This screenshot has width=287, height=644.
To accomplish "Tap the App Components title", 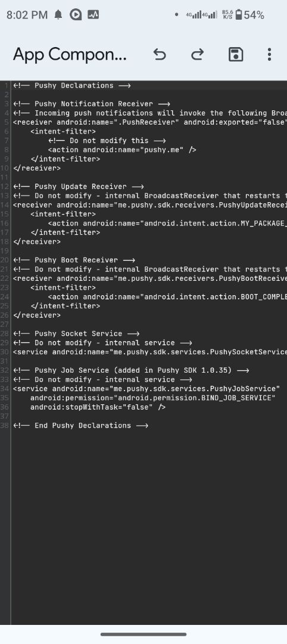I will click(70, 54).
